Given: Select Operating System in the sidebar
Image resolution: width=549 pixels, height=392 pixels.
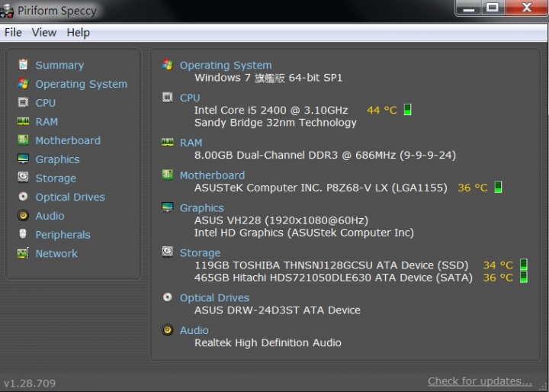Looking at the screenshot, I should click(82, 84).
